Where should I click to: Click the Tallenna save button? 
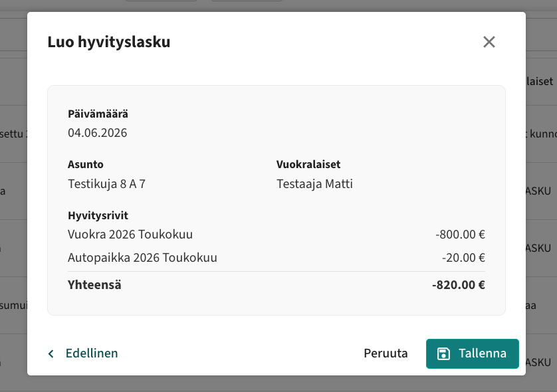click(473, 353)
